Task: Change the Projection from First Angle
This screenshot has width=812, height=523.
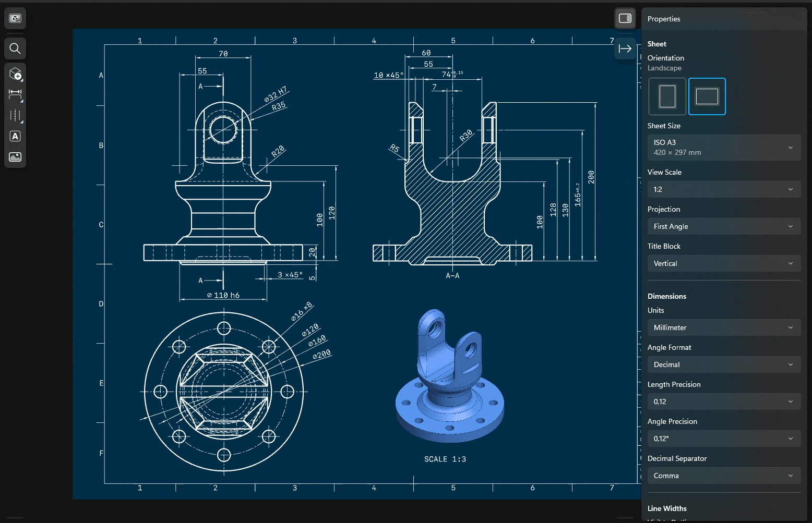Action: point(724,226)
